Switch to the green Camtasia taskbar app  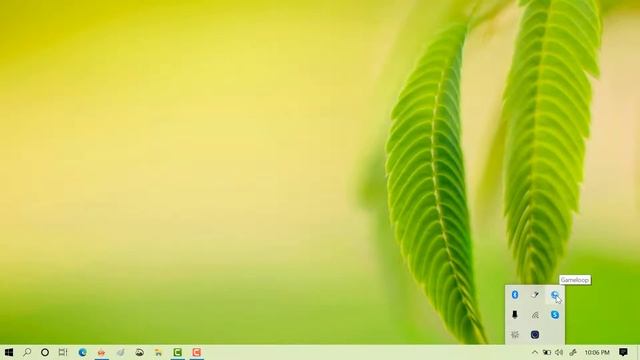pyautogui.click(x=178, y=352)
